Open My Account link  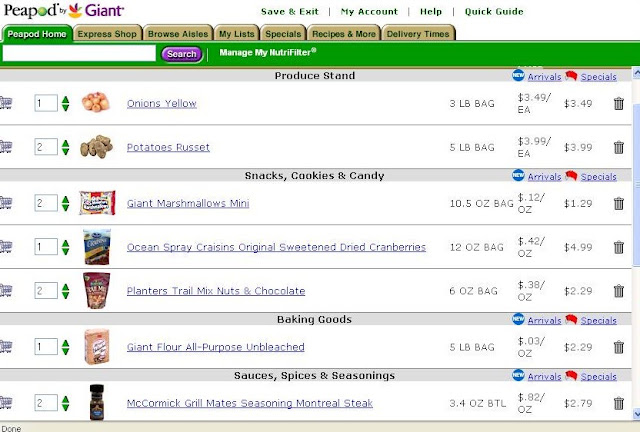click(369, 11)
